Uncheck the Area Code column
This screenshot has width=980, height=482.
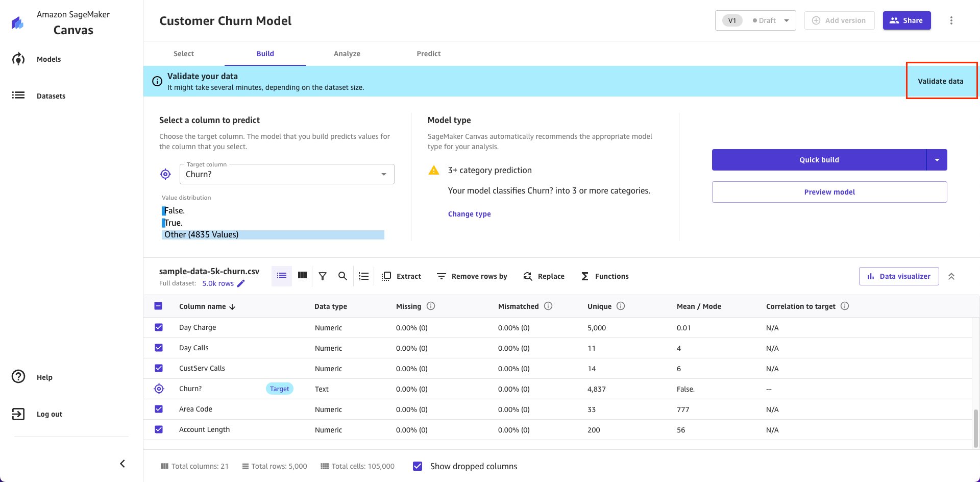coord(159,409)
